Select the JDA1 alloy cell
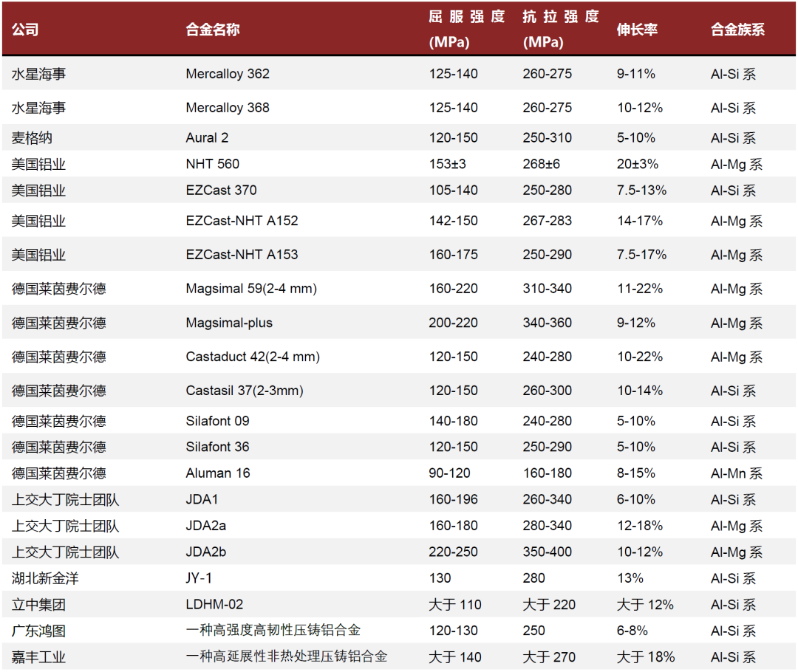798x672 pixels. [x=202, y=499]
